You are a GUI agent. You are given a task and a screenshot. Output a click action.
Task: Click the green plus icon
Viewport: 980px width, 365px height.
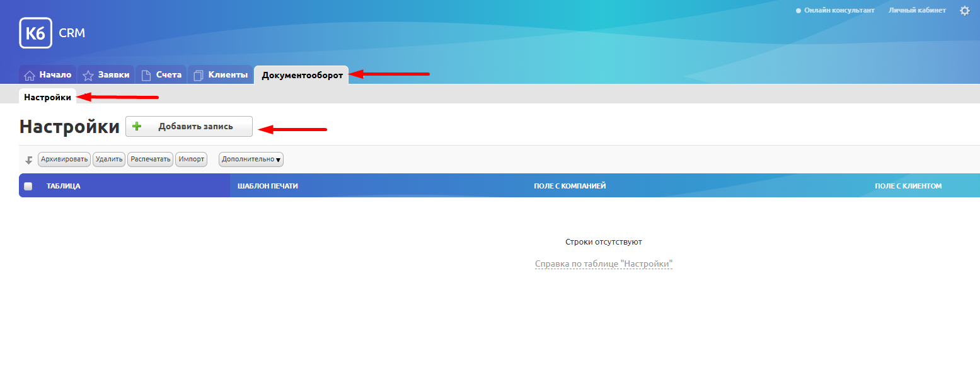137,126
